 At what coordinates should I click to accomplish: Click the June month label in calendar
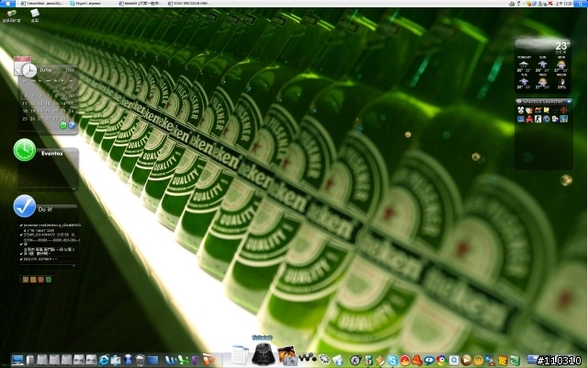[45, 70]
